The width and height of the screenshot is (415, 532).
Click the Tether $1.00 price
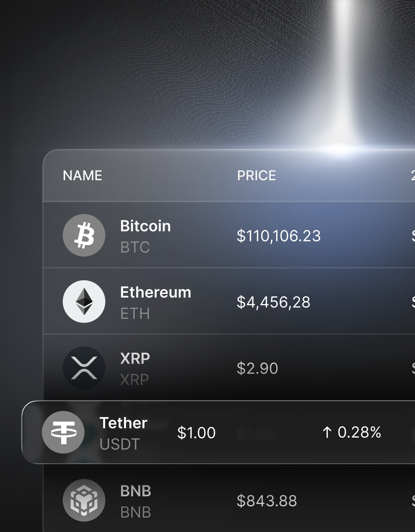click(x=197, y=433)
